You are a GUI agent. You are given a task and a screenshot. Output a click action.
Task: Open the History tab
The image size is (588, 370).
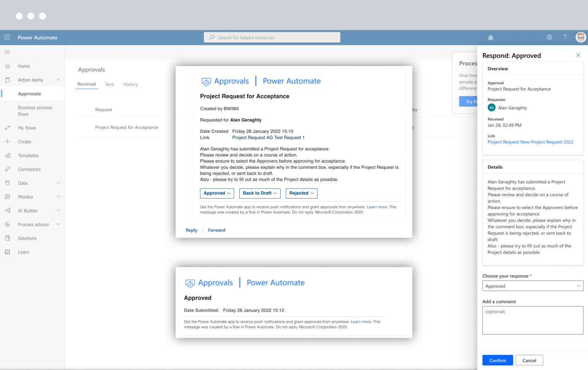click(x=130, y=84)
